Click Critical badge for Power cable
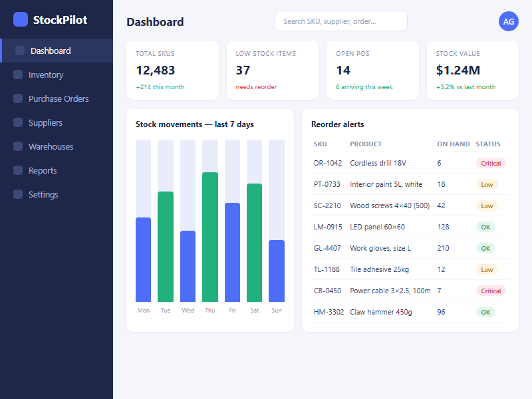The height and width of the screenshot is (399, 532). pyautogui.click(x=491, y=291)
